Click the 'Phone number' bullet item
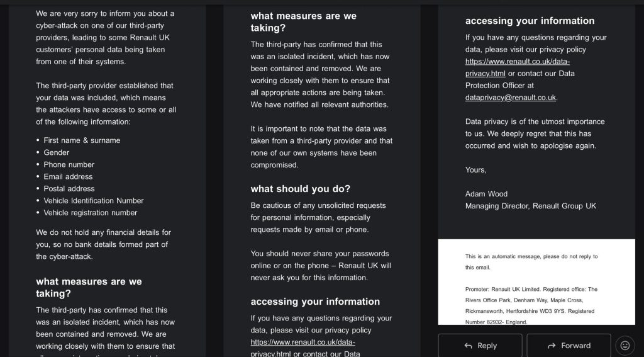 click(69, 164)
